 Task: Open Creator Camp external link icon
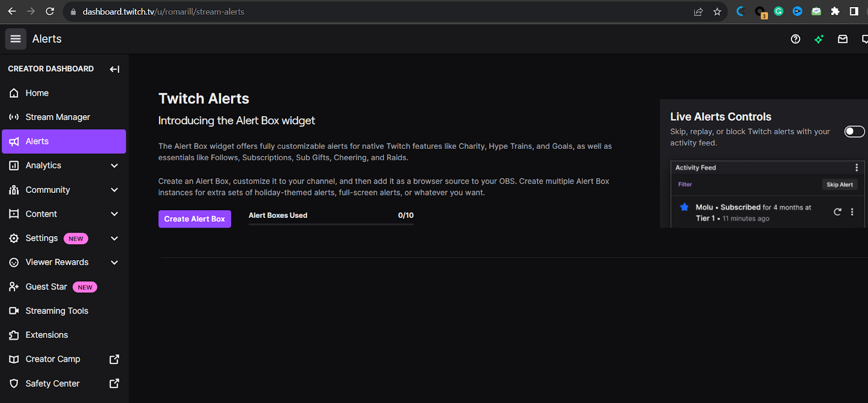click(x=114, y=359)
